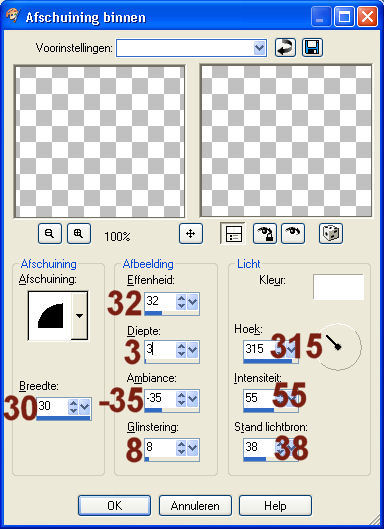Toggle the show/hide previews button

click(233, 233)
